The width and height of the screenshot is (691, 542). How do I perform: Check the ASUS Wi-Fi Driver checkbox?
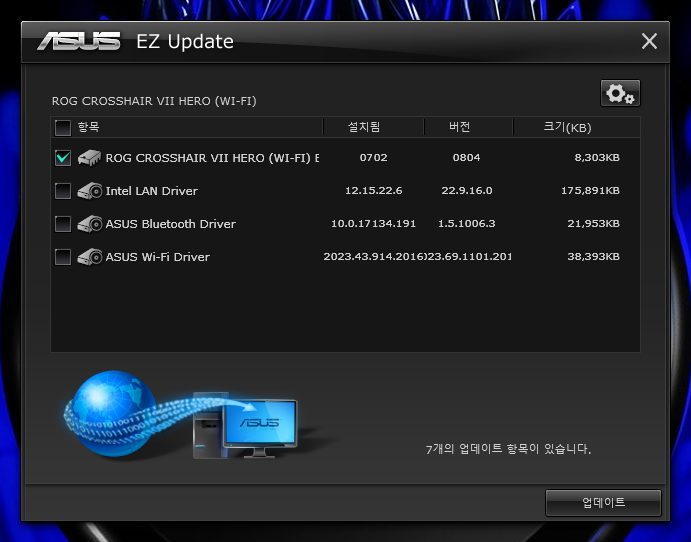tap(63, 257)
